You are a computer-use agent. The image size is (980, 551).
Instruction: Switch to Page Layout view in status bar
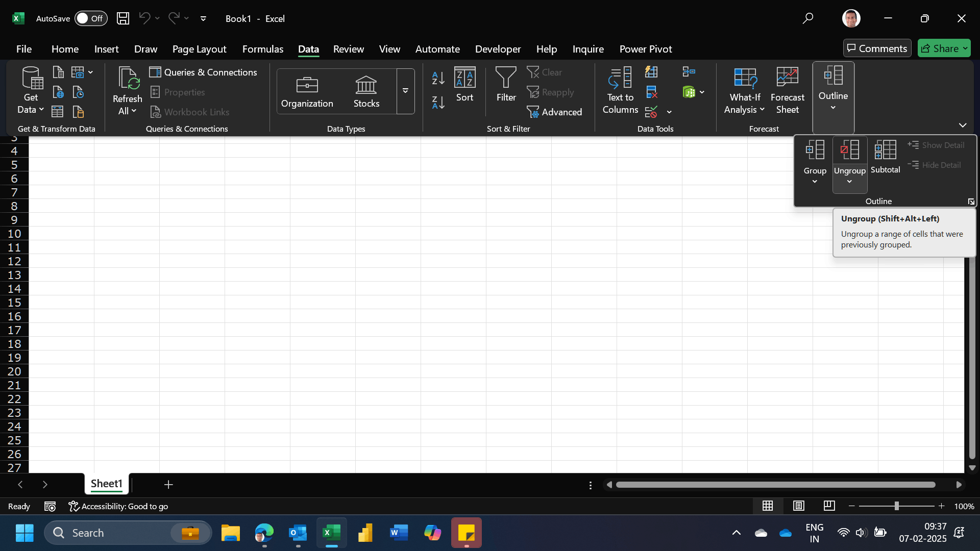[x=798, y=506]
